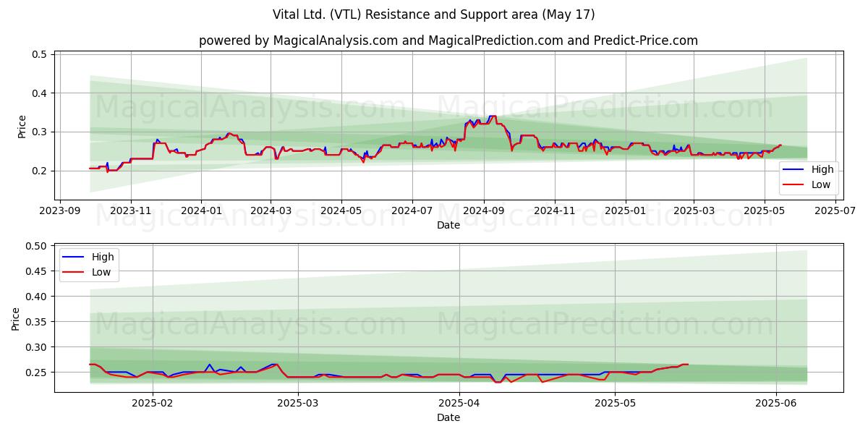This screenshot has height=434, width=868.
Task: Click the '0.4' y-axis label in top chart
Action: pos(40,93)
